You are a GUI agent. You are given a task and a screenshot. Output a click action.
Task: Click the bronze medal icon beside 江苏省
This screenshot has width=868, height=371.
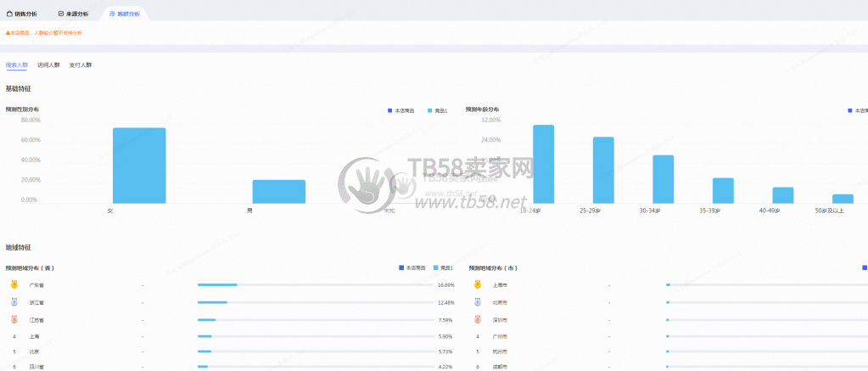[x=14, y=319]
